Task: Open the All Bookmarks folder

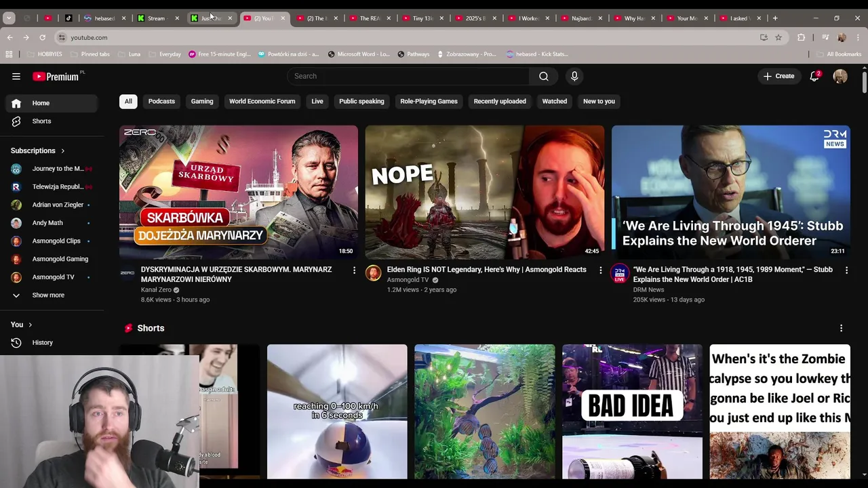Action: coord(838,54)
